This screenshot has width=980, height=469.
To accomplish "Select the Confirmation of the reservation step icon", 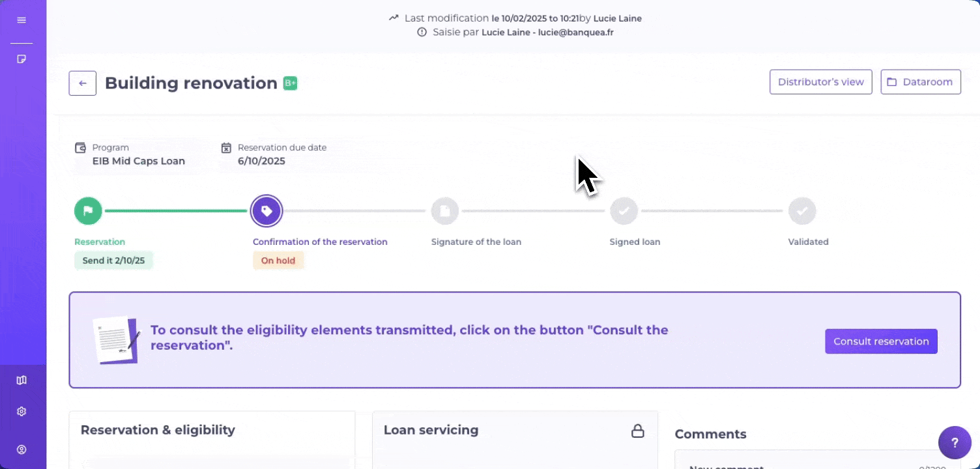I will (x=267, y=211).
